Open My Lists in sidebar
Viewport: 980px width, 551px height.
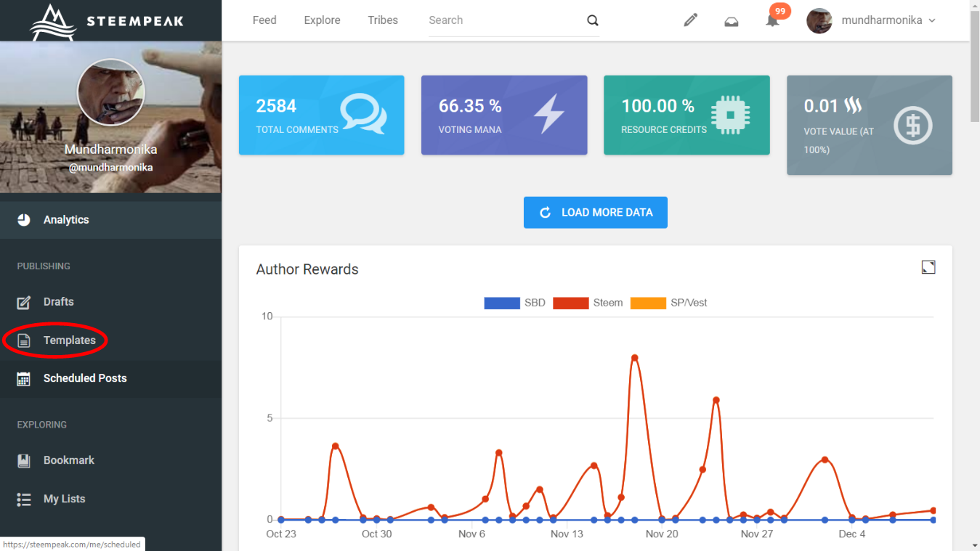point(110,499)
